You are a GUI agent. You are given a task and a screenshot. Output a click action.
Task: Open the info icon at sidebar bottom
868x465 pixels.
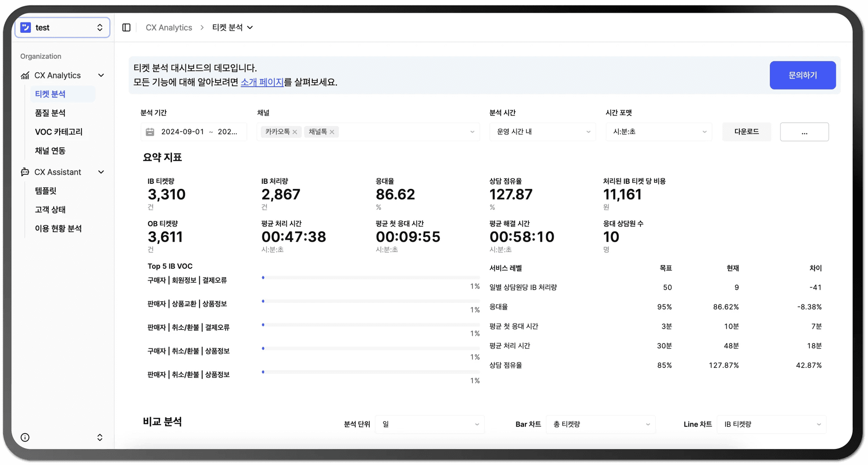click(x=25, y=437)
